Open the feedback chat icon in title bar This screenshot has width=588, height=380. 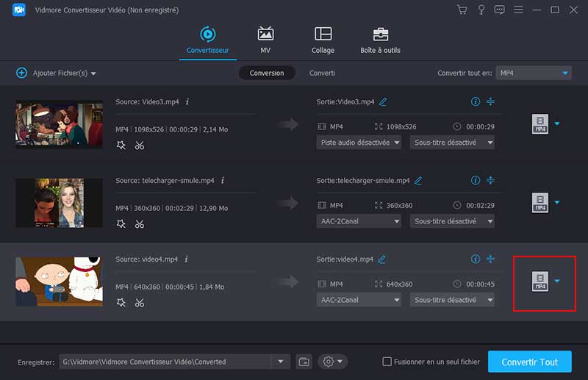tap(500, 10)
